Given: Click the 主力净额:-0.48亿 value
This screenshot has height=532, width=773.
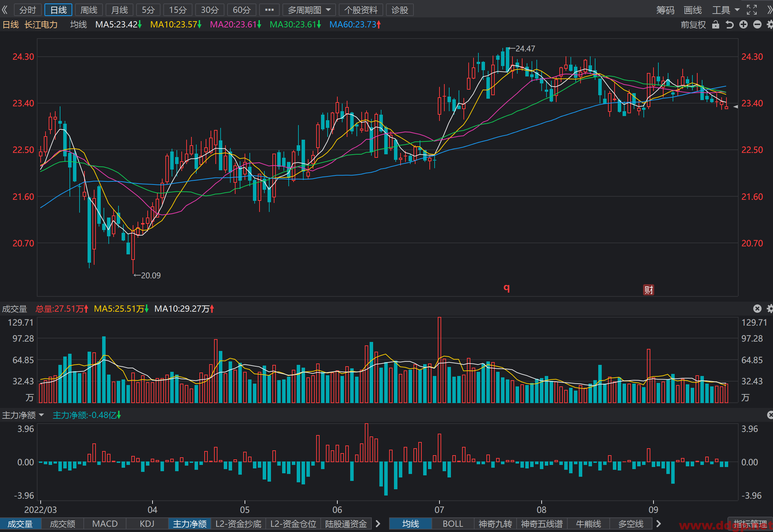Looking at the screenshot, I should [x=87, y=415].
